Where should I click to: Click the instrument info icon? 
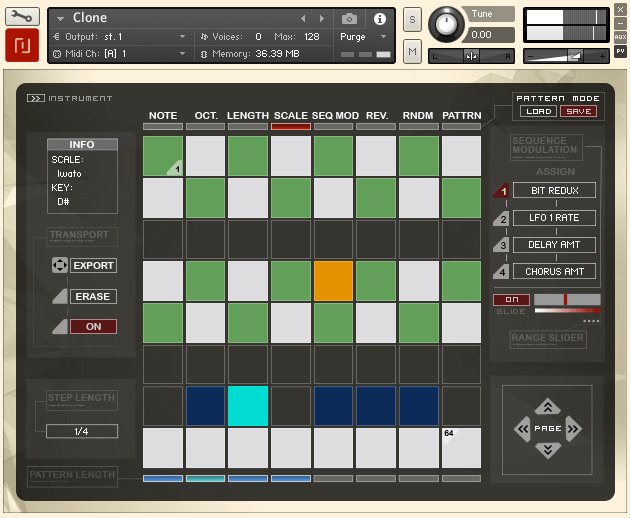(379, 19)
